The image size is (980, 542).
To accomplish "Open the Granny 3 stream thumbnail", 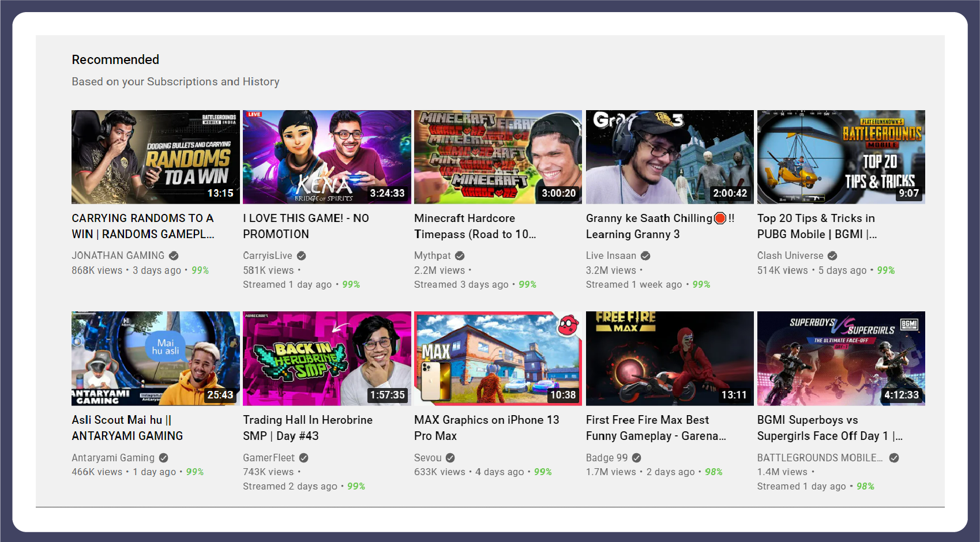I will (x=670, y=157).
